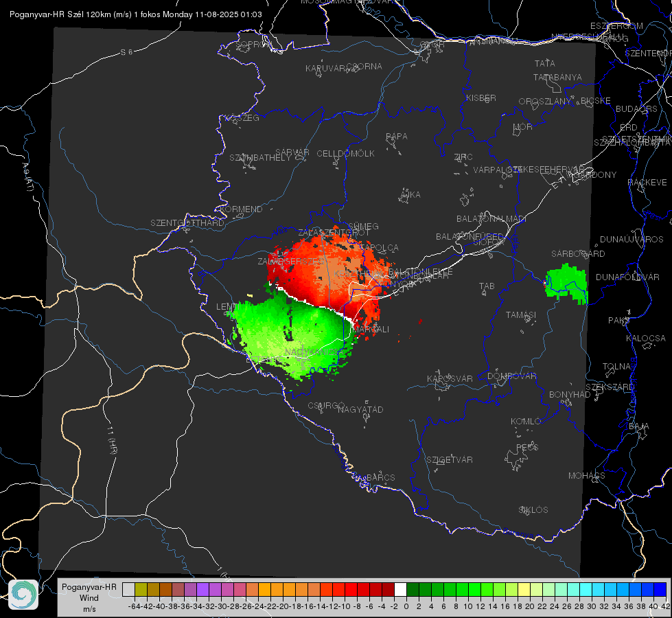Click the SIKLOS city label

[533, 510]
